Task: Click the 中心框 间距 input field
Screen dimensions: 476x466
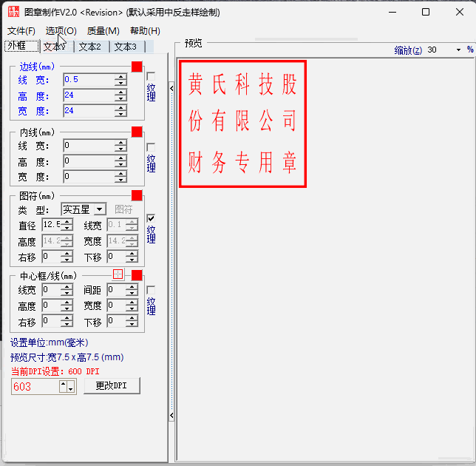Action: (x=116, y=290)
